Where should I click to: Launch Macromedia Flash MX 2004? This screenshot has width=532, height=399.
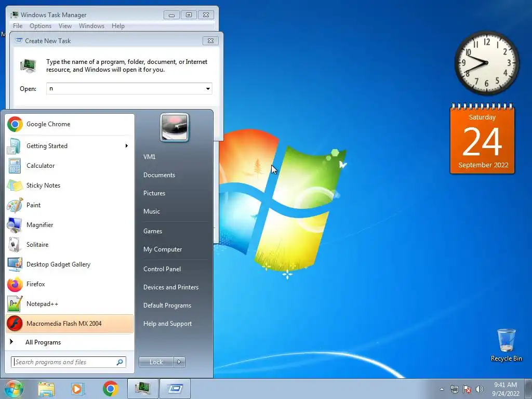tap(70, 324)
